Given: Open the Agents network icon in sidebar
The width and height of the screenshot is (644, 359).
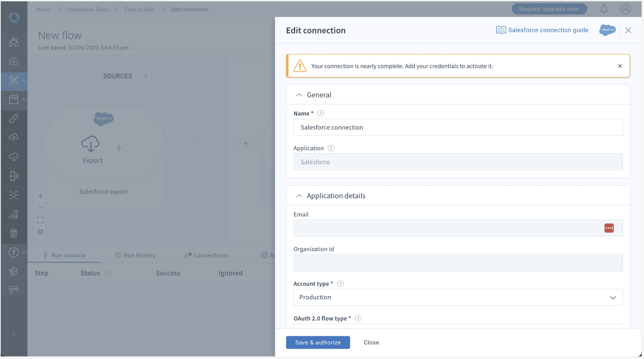Looking at the screenshot, I should click(14, 195).
